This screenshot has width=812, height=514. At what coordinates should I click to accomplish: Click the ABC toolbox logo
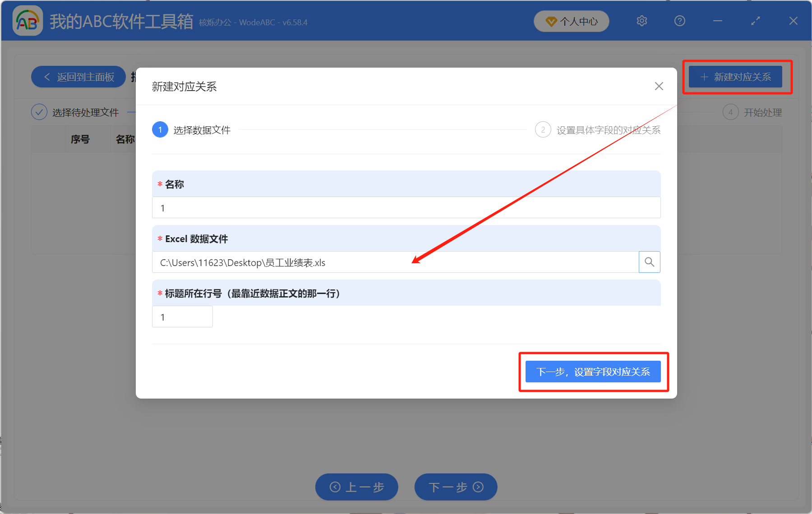tap(27, 21)
